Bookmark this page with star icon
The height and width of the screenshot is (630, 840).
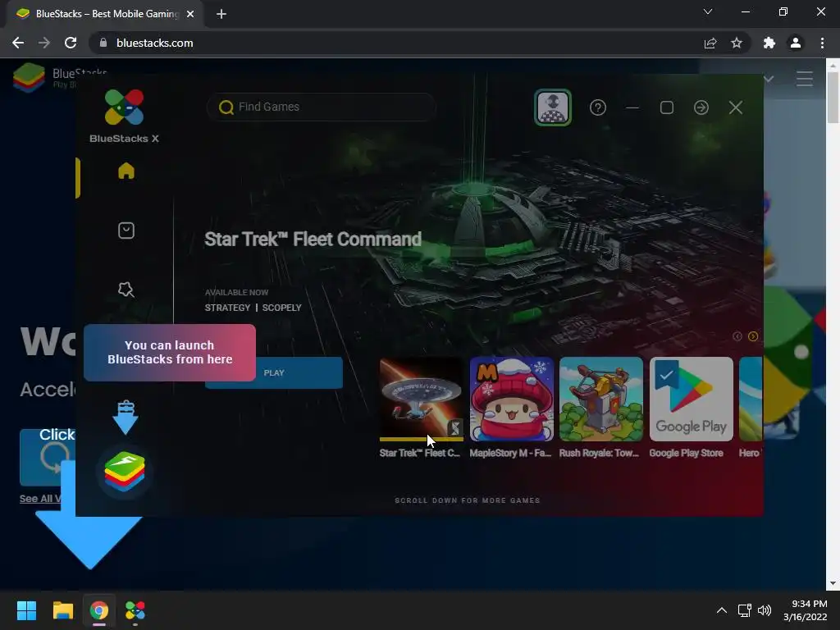coord(737,43)
